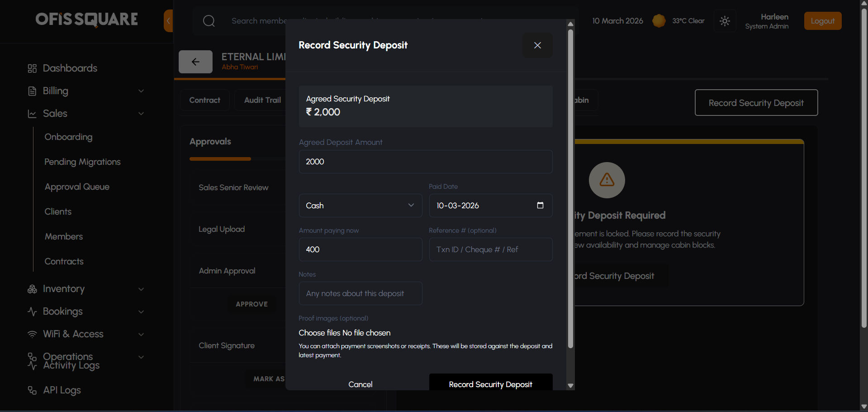The height and width of the screenshot is (412, 868).
Task: Focus the Amount paying now field
Action: (x=360, y=249)
